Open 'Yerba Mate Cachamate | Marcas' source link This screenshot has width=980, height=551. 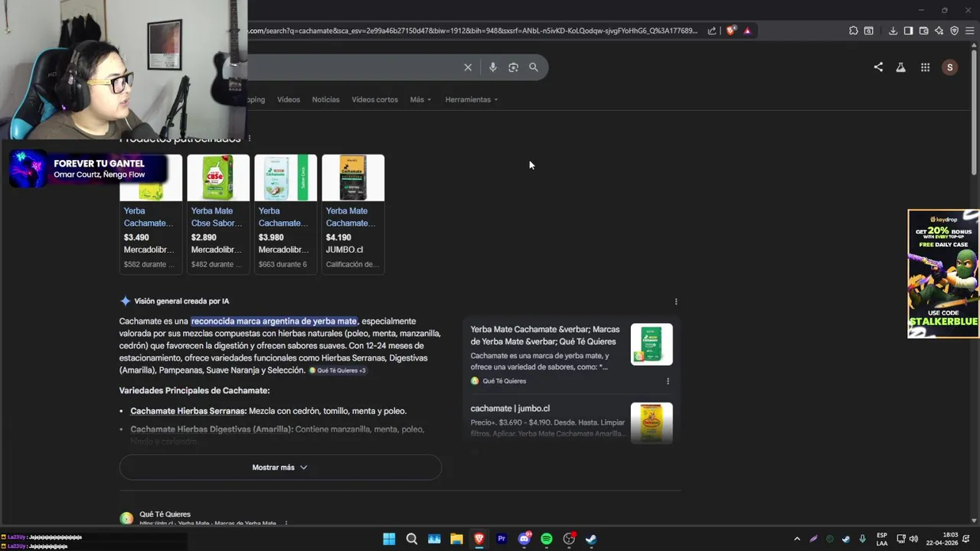(x=544, y=335)
